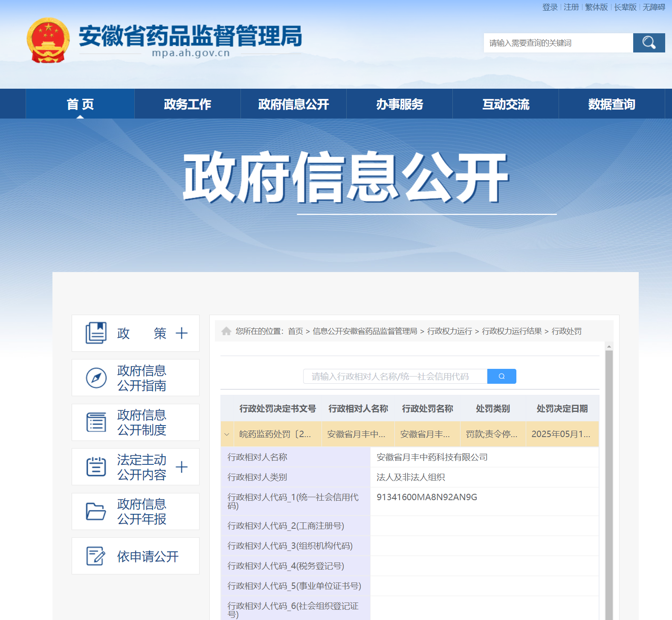672x620 pixels.
Task: Open the 政府信息公开 navigation menu
Action: click(293, 104)
